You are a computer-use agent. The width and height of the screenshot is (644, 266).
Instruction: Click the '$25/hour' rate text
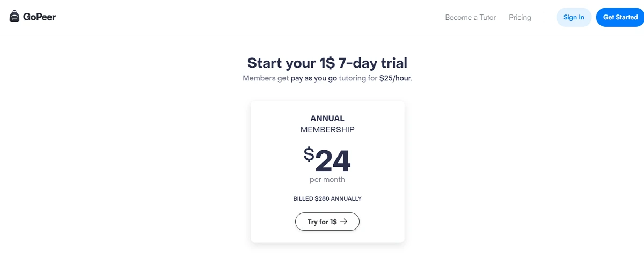(x=395, y=78)
